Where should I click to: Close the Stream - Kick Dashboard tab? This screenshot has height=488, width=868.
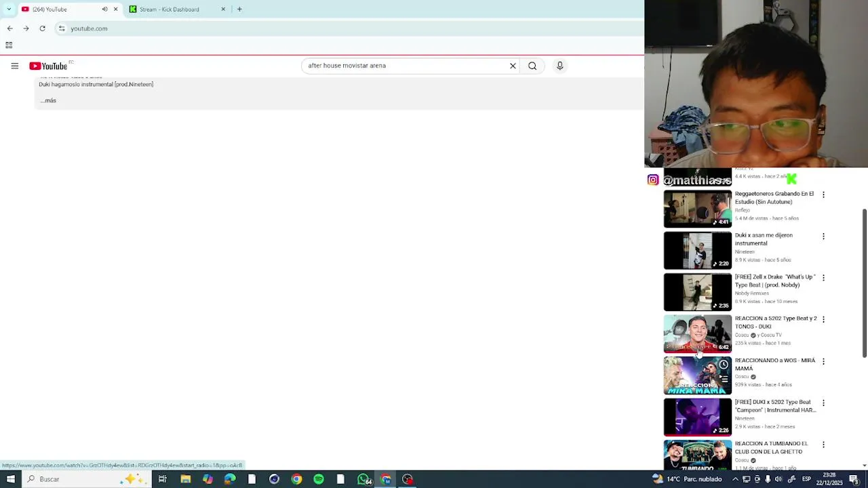(x=223, y=9)
